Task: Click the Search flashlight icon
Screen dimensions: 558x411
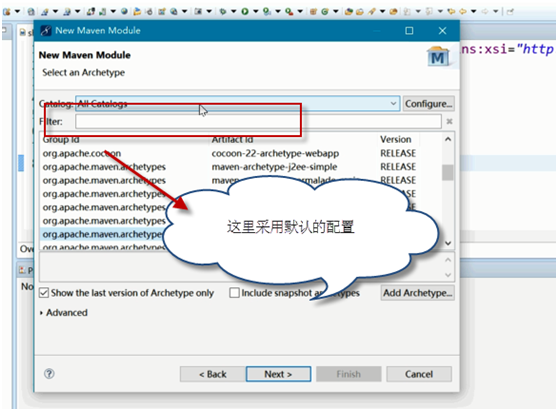Action: (x=372, y=11)
